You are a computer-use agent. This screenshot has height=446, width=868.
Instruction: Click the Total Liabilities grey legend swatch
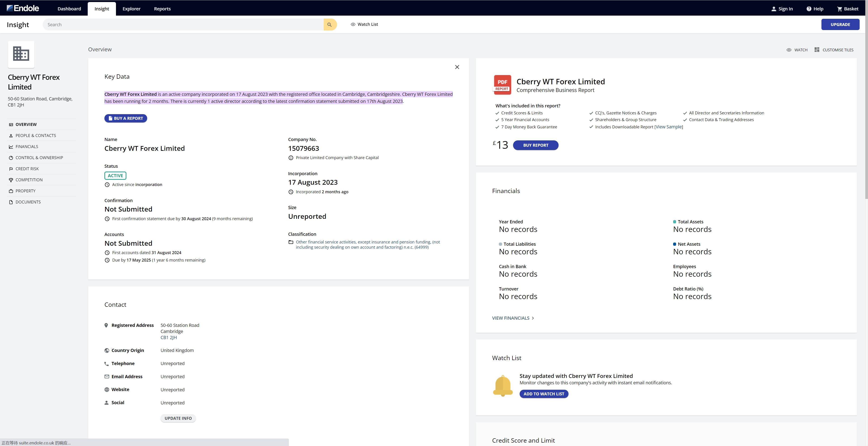click(500, 244)
